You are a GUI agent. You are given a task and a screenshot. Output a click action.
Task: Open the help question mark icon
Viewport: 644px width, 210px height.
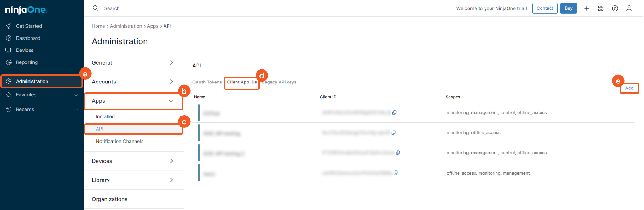(x=615, y=8)
